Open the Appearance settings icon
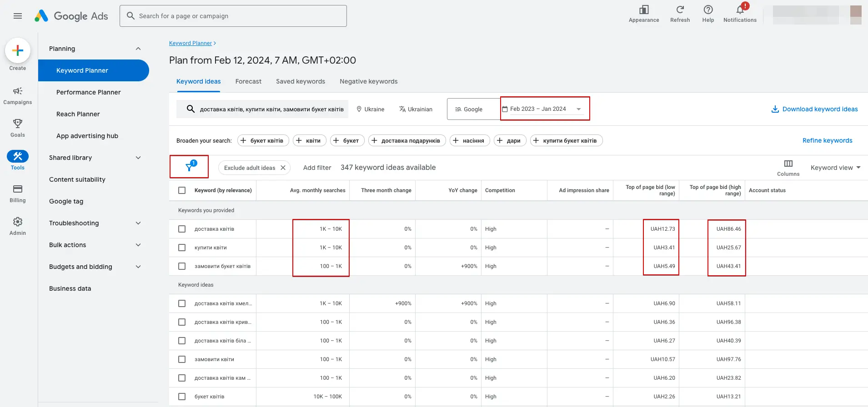This screenshot has width=868, height=407. click(x=644, y=10)
